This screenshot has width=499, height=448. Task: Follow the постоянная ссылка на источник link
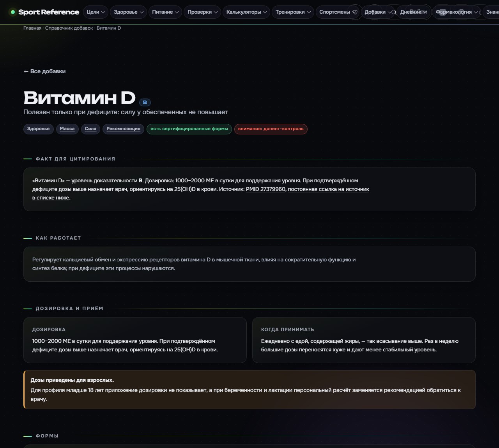click(328, 189)
